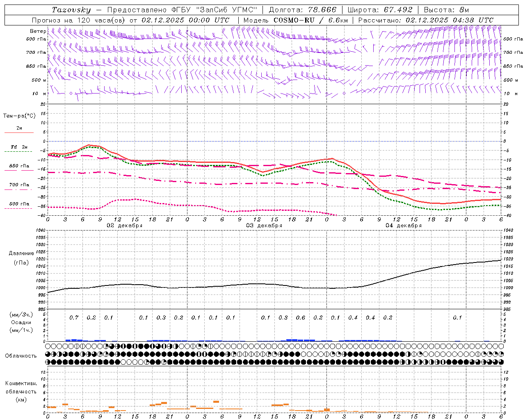Click the "Ветер" wind panel label
Screen dimensions: 525x420
click(x=38, y=31)
